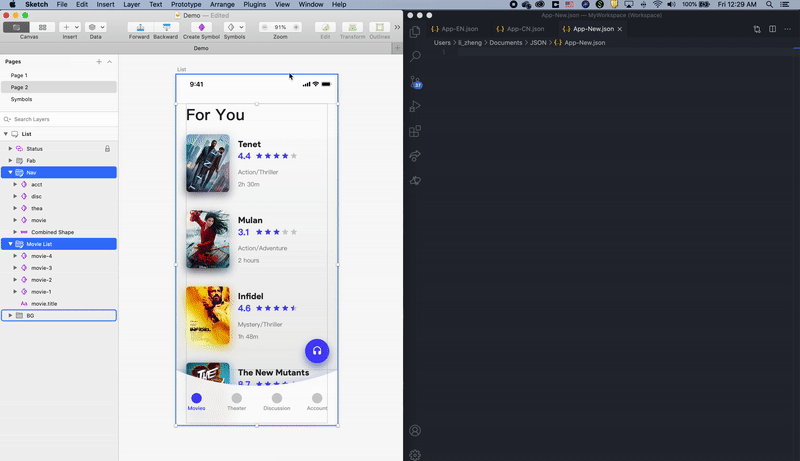Close the App-New.json editor tab
Viewport: 800px width, 461px height.
tap(620, 29)
